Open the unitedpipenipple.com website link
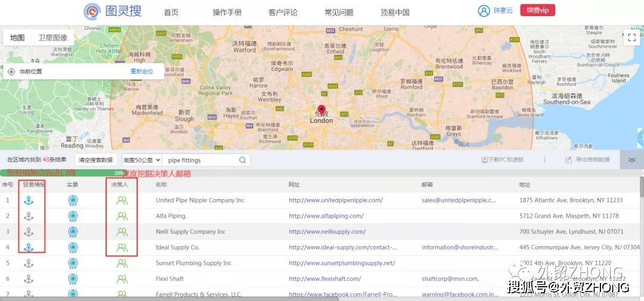 click(336, 201)
